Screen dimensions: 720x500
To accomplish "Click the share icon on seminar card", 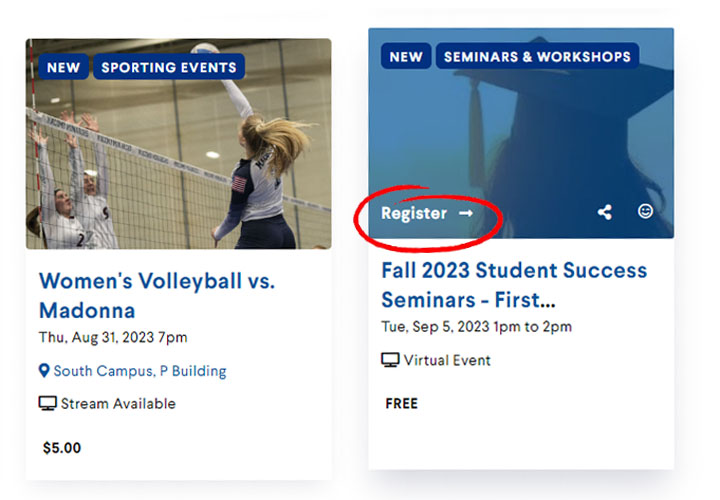I will 605,212.
